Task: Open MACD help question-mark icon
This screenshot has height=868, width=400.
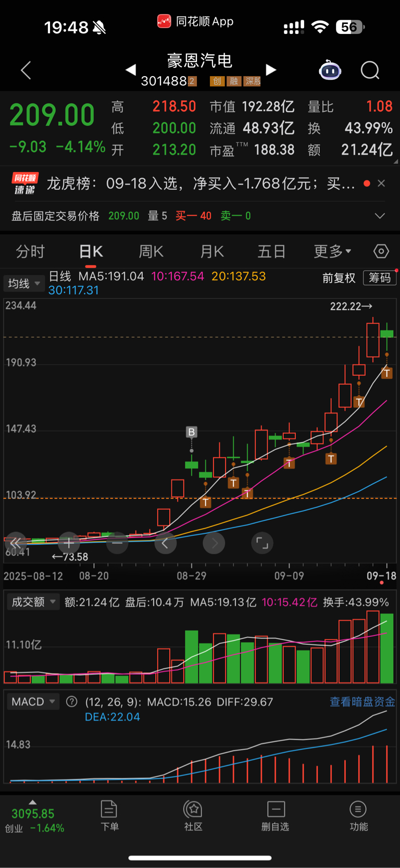Action: (x=72, y=702)
